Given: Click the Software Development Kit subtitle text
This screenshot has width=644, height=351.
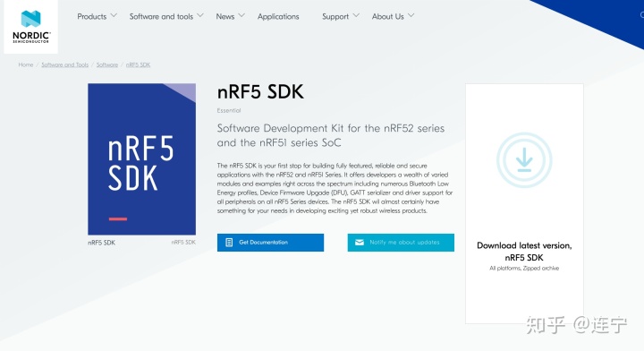Looking at the screenshot, I should coord(331,135).
